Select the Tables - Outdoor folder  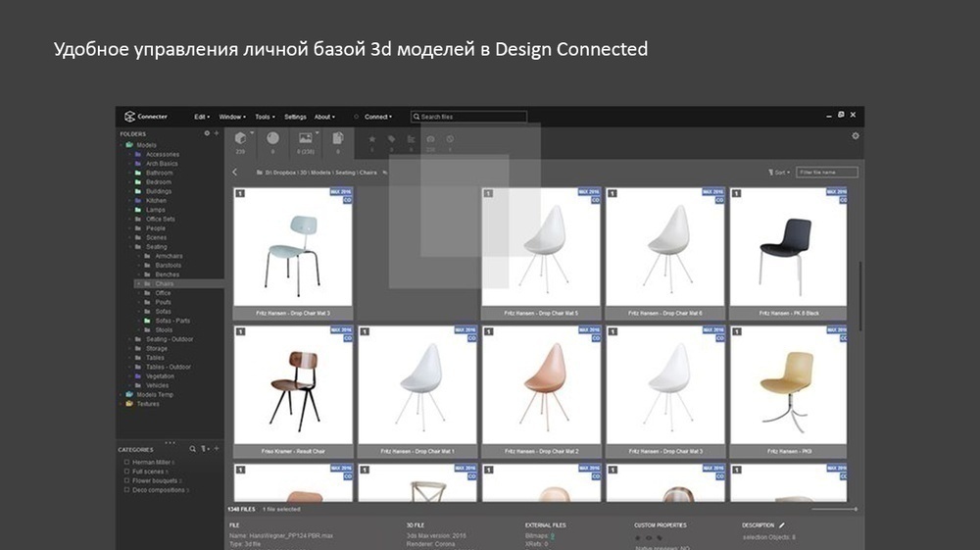[x=169, y=368]
